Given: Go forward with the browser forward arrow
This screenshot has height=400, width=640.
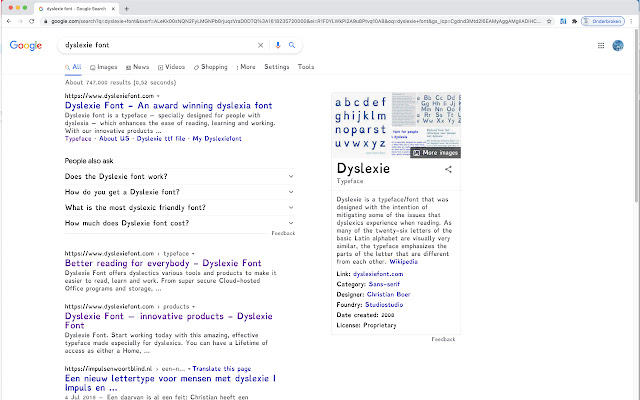Looking at the screenshot, I should coord(20,21).
